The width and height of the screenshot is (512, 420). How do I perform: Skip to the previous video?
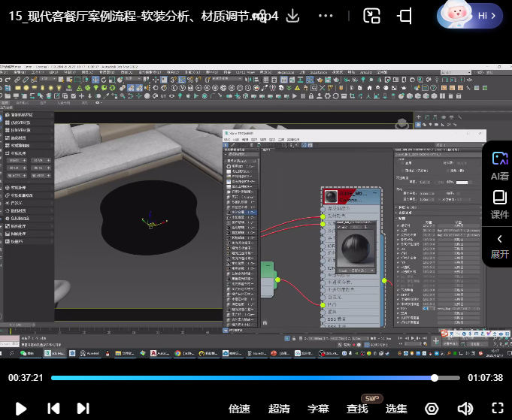(x=53, y=408)
